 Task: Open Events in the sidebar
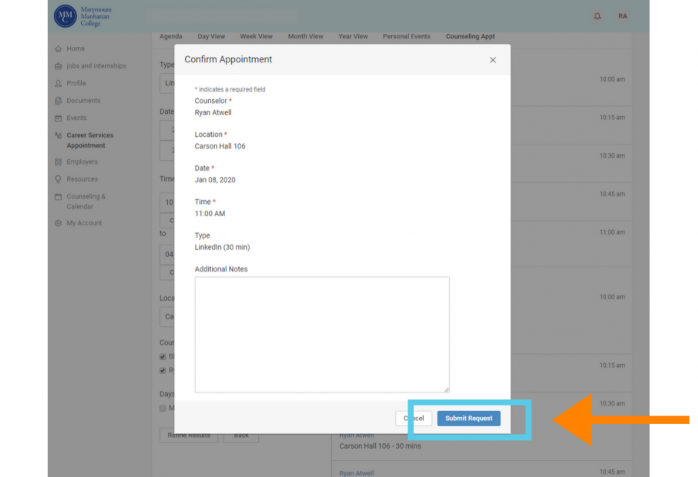pos(76,118)
